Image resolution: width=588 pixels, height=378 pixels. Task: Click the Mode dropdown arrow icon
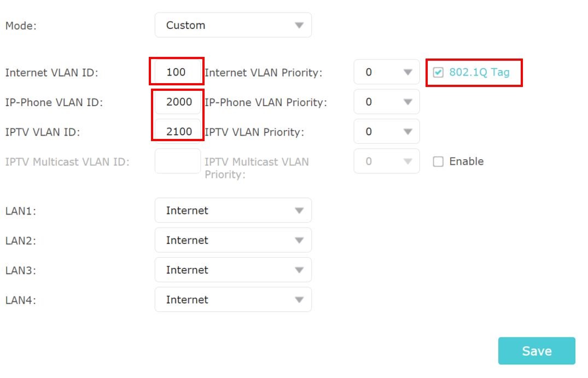click(x=299, y=25)
